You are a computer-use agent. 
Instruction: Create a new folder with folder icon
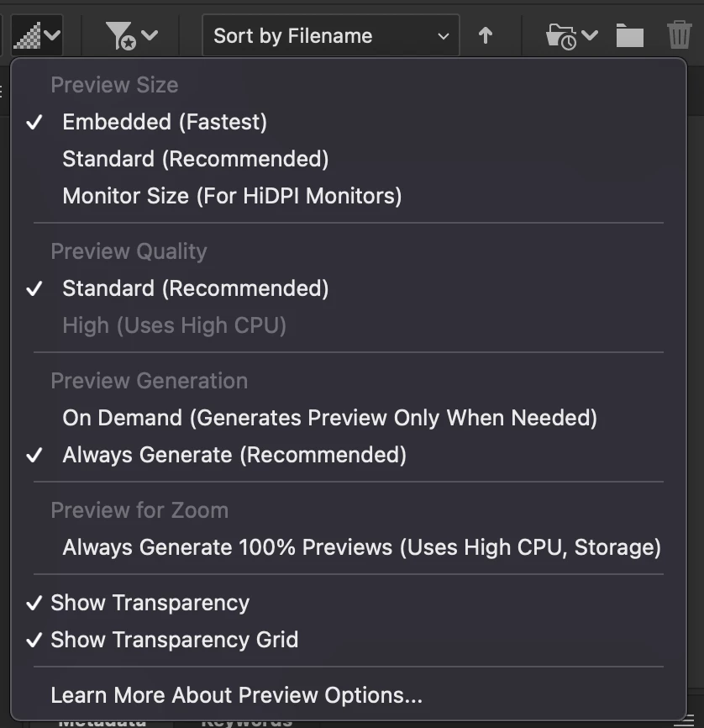point(629,36)
